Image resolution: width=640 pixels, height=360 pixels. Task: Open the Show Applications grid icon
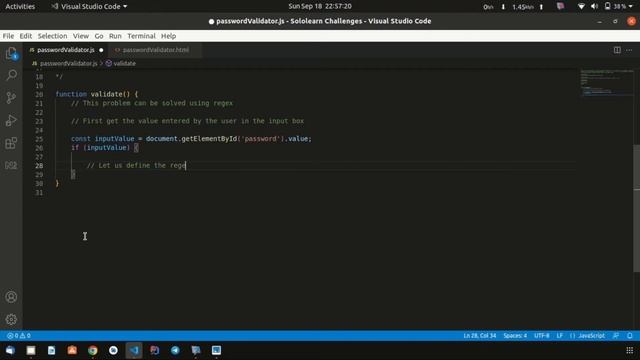(629, 350)
